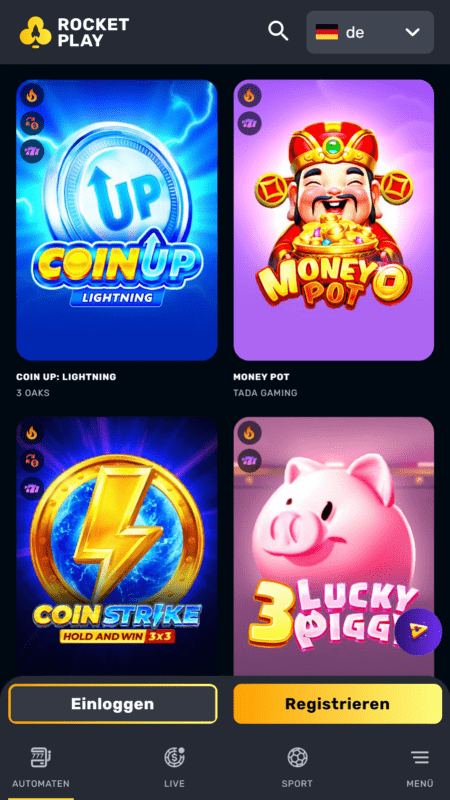Click the 777 slot badge on Money Pot
Image resolution: width=450 pixels, height=800 pixels.
coord(249,123)
